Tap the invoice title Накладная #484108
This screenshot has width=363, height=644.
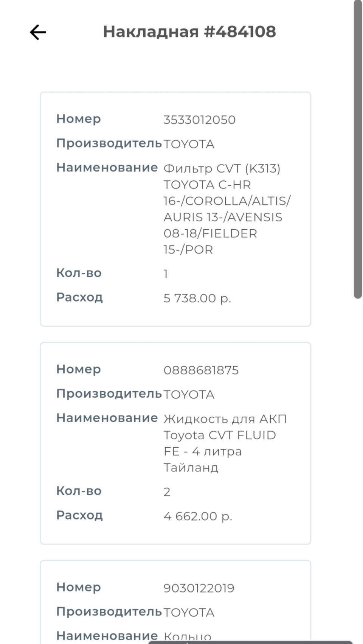tap(190, 32)
